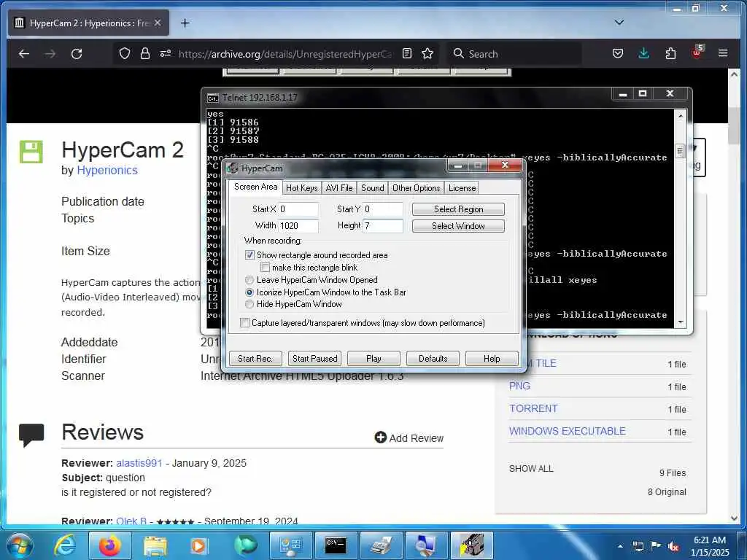The width and height of the screenshot is (747, 560).
Task: Enable Capture layered/transparent windows checkbox
Action: pyautogui.click(x=245, y=323)
